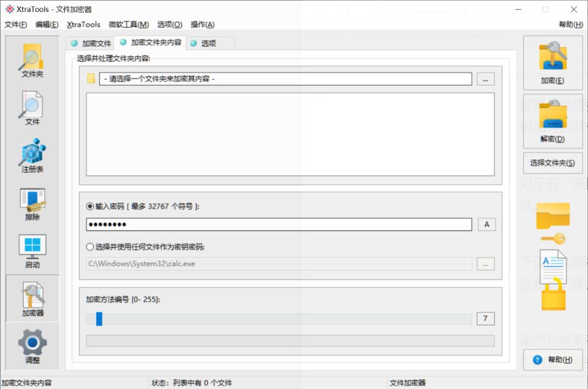The image size is (588, 389).
Task: Open the 微软工具 menu
Action: tap(128, 25)
